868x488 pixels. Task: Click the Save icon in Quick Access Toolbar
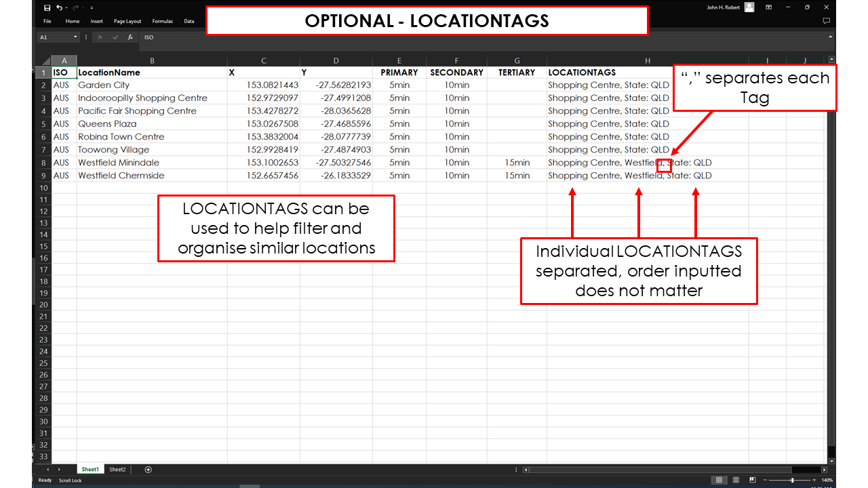(47, 7)
